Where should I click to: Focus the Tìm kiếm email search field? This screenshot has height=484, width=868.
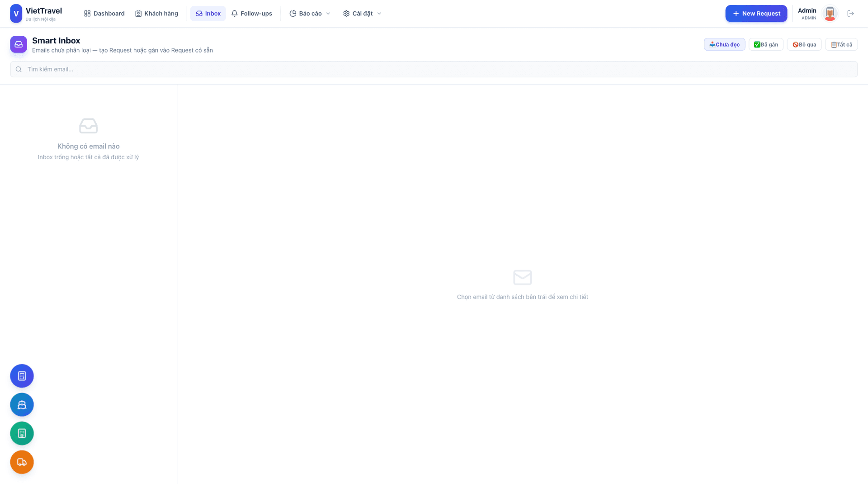(x=434, y=69)
